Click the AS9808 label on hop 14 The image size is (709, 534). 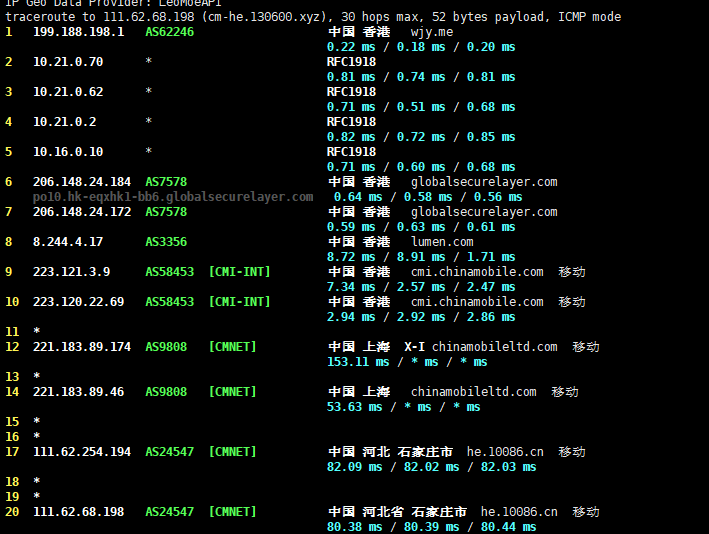click(x=166, y=392)
